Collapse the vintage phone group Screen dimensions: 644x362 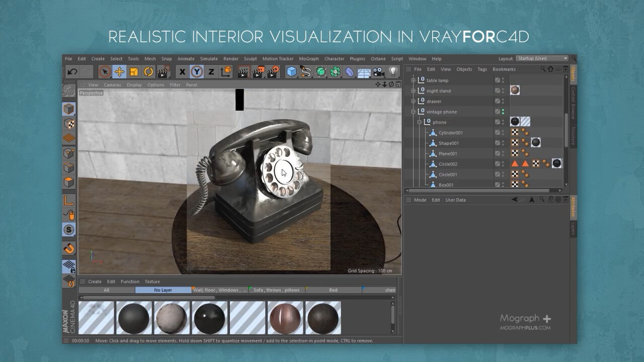tap(414, 112)
